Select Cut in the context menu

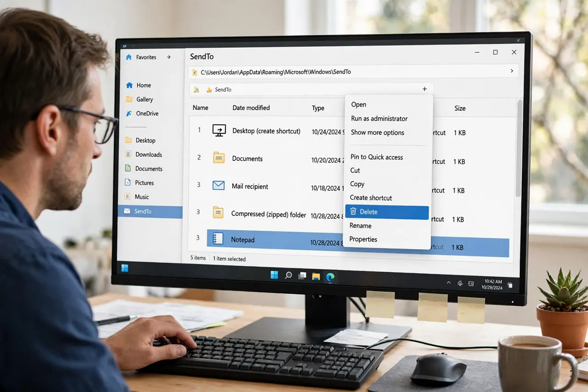point(355,170)
